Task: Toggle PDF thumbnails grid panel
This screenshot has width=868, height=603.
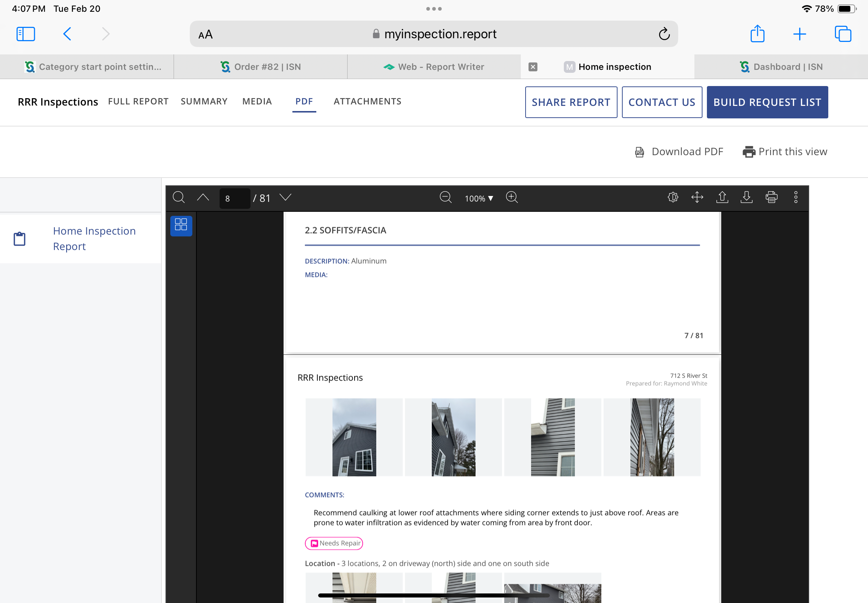Action: tap(181, 225)
